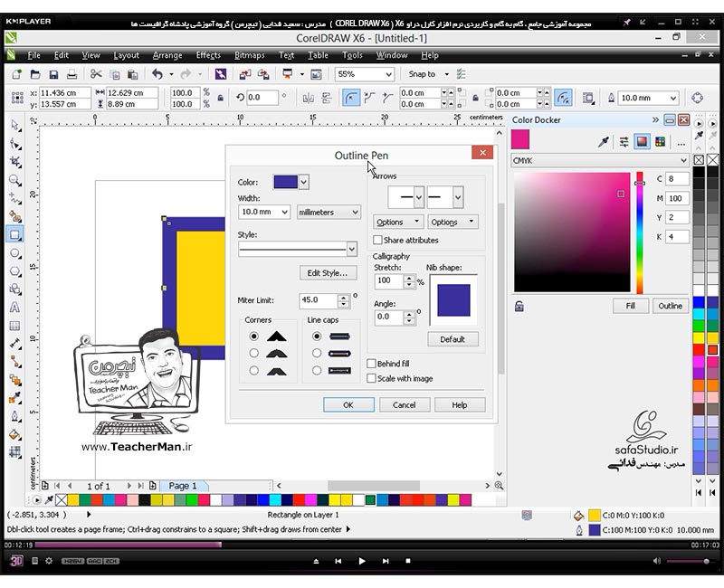
Task: Open the File menu
Action: click(33, 55)
